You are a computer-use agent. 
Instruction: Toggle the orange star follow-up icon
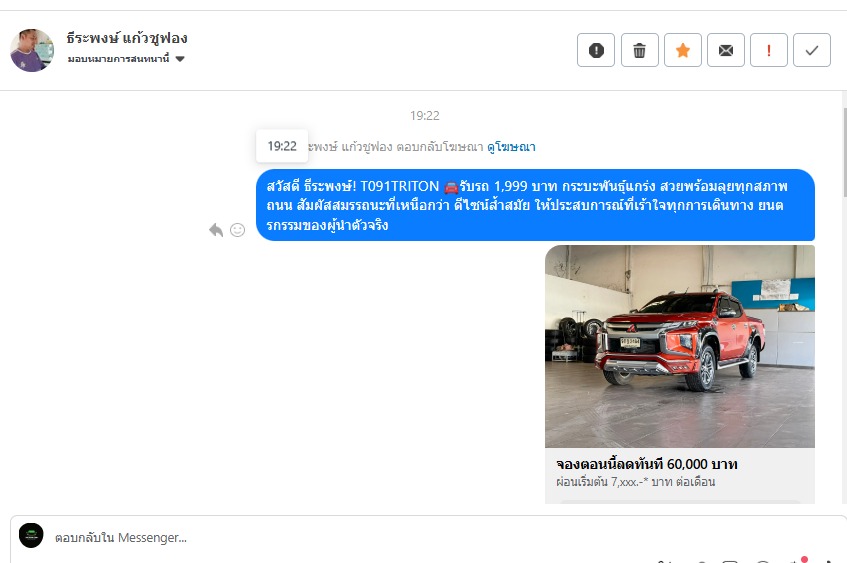[x=683, y=50]
